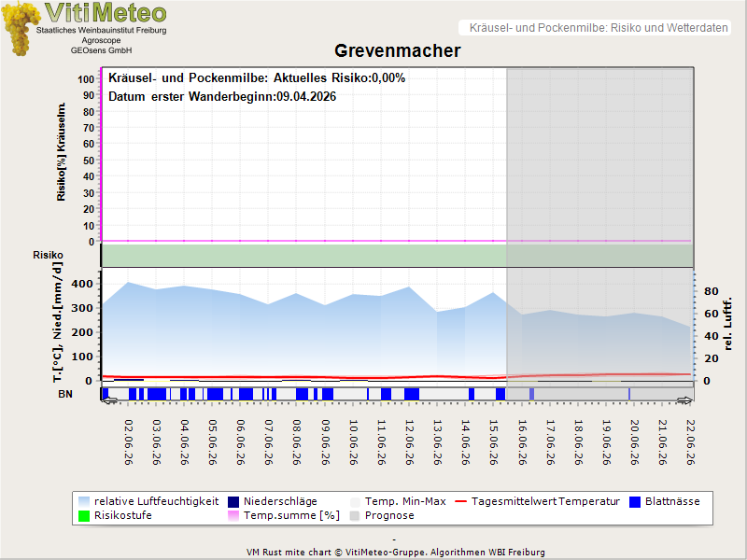Click the Niederschläge dark blue legend swatch
This screenshot has height=560, width=747.
pyautogui.click(x=233, y=501)
